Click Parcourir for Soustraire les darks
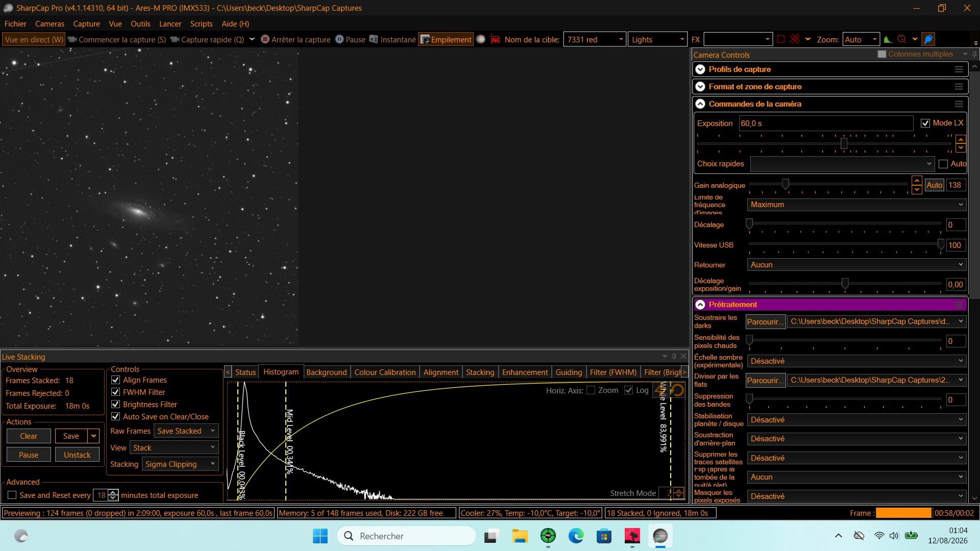 tap(765, 321)
